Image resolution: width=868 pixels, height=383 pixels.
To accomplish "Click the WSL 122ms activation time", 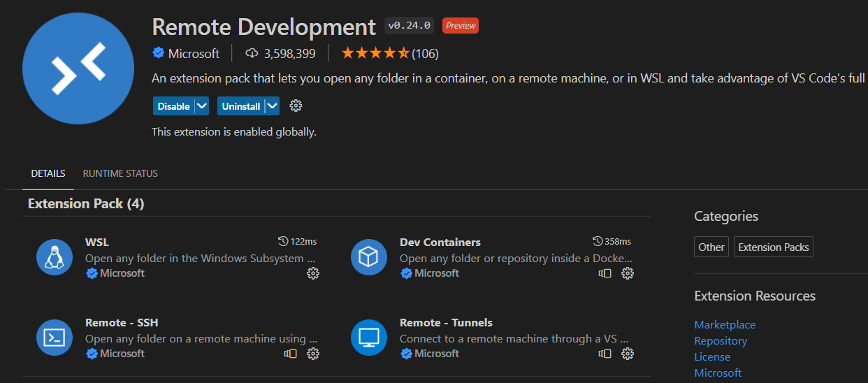I will click(297, 241).
